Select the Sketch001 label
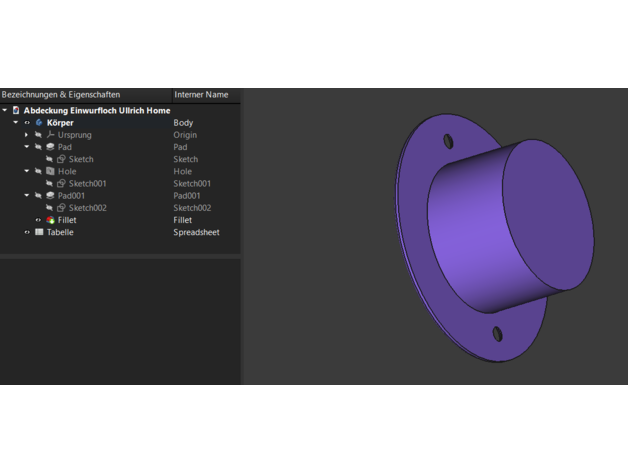This screenshot has width=628, height=472. pos(87,184)
